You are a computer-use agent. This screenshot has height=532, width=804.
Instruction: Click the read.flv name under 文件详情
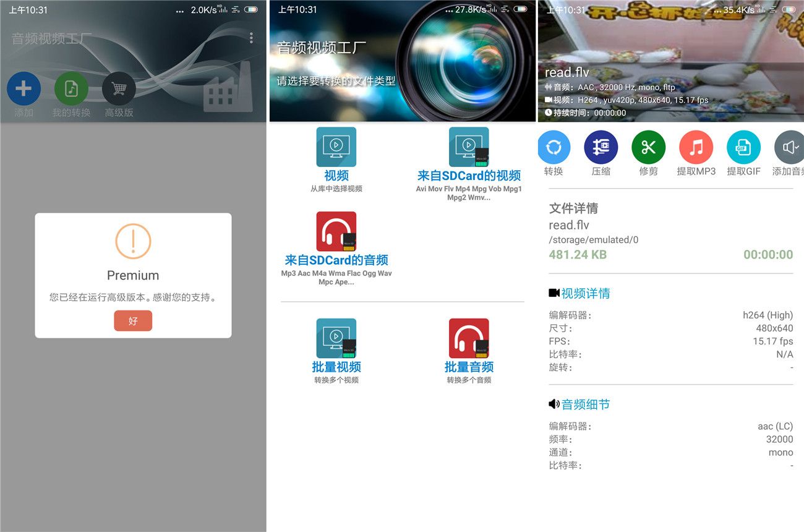(x=569, y=225)
